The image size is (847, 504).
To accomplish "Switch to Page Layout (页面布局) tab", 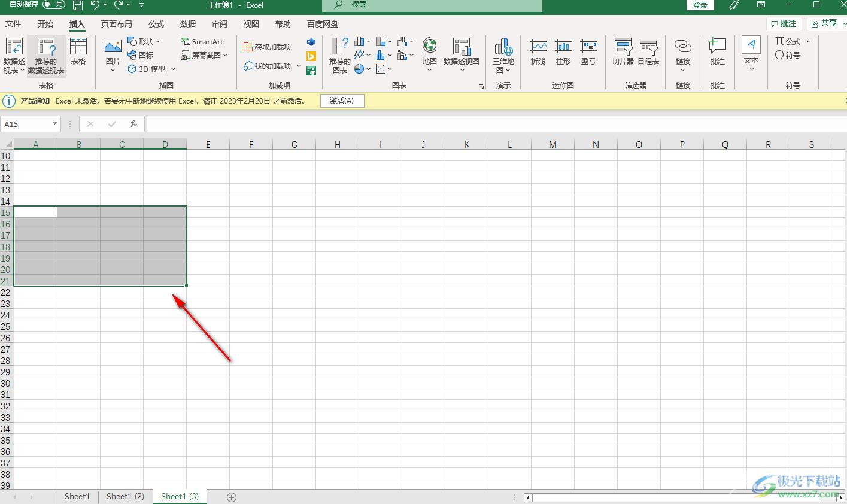I will (x=116, y=23).
